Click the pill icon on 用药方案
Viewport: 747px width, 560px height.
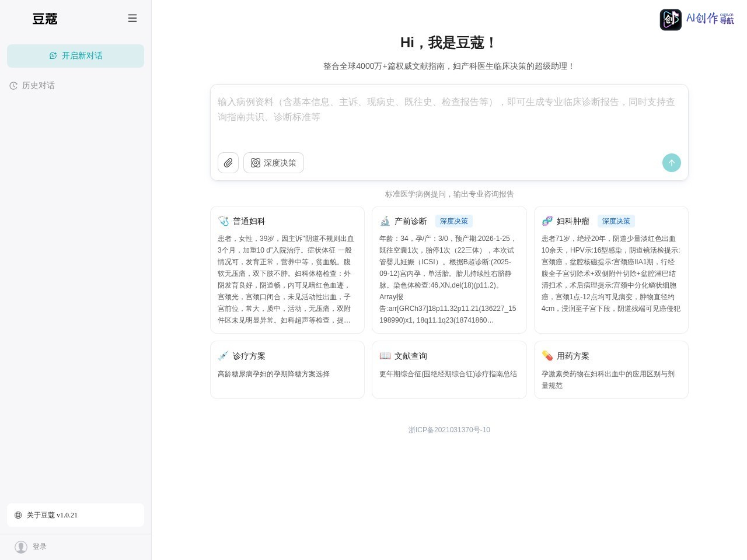pos(547,356)
